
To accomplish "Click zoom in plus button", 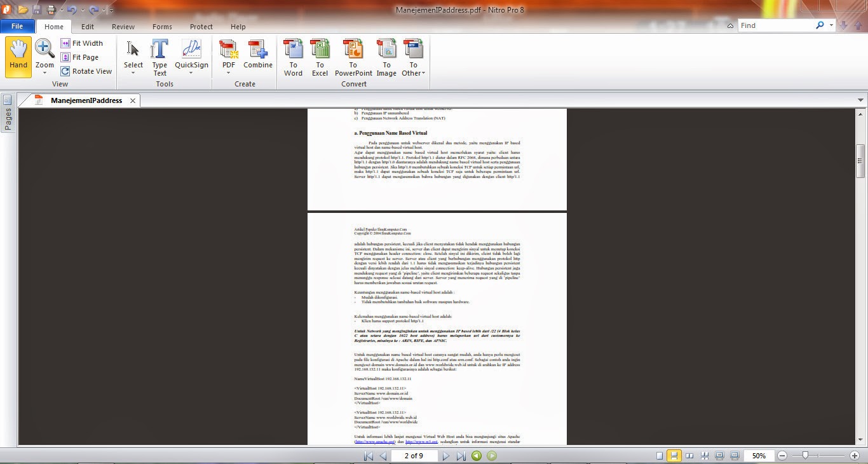I will coord(855,456).
